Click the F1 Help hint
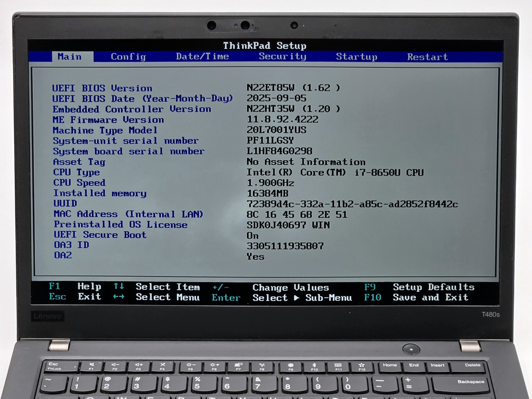 click(75, 286)
